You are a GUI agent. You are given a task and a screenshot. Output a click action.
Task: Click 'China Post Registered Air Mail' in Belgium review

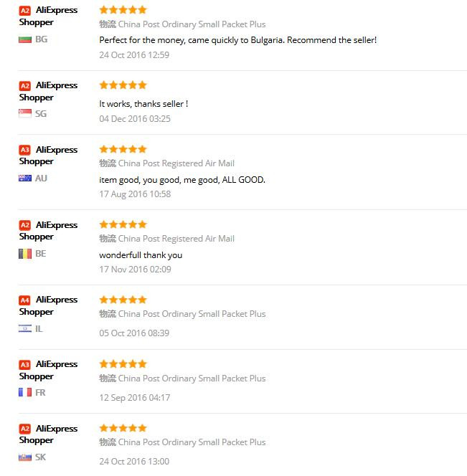[176, 239]
